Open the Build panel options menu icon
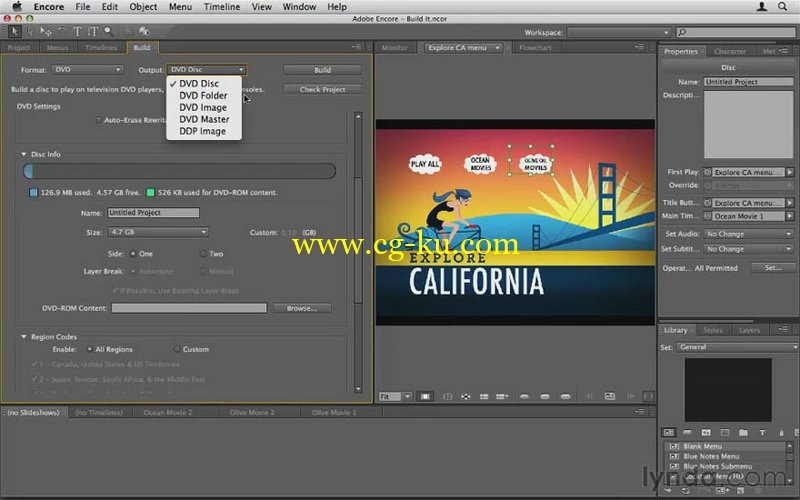 click(357, 47)
